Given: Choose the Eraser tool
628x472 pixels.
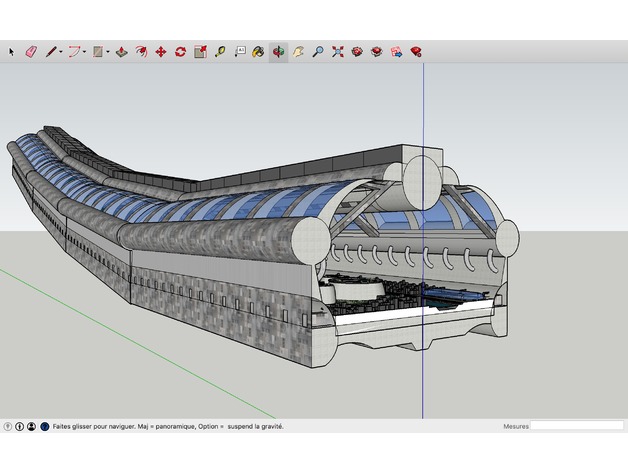Looking at the screenshot, I should [x=30, y=51].
